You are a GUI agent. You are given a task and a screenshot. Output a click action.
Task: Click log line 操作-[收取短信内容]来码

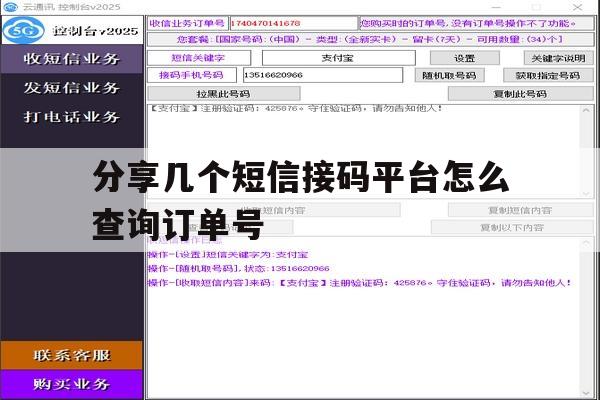(360, 283)
